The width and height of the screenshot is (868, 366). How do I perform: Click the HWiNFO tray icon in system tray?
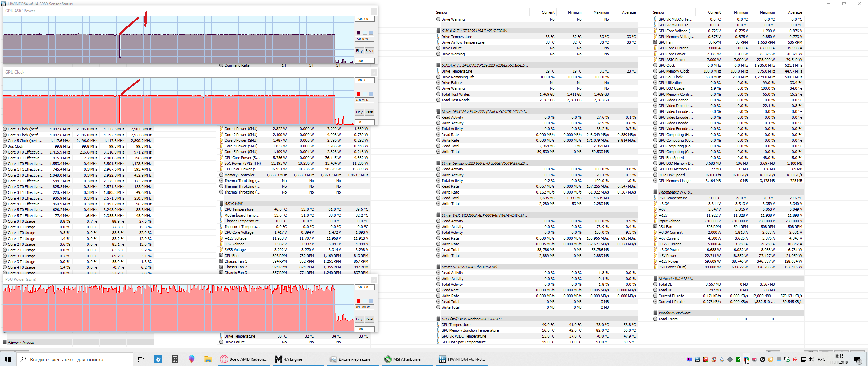697,359
